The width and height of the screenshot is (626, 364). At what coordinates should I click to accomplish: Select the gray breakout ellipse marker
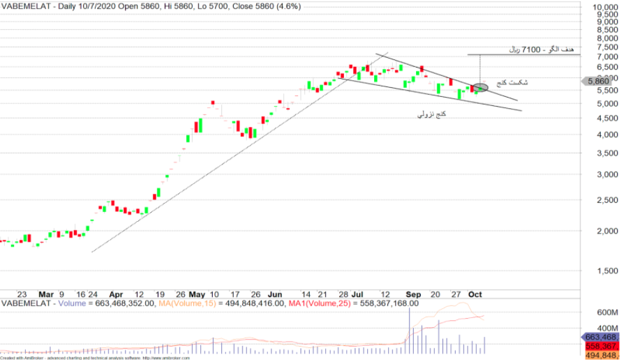(479, 87)
